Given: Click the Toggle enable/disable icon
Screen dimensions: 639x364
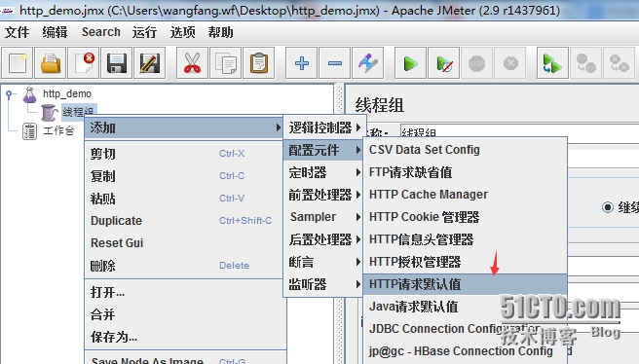Looking at the screenshot, I should (x=368, y=63).
